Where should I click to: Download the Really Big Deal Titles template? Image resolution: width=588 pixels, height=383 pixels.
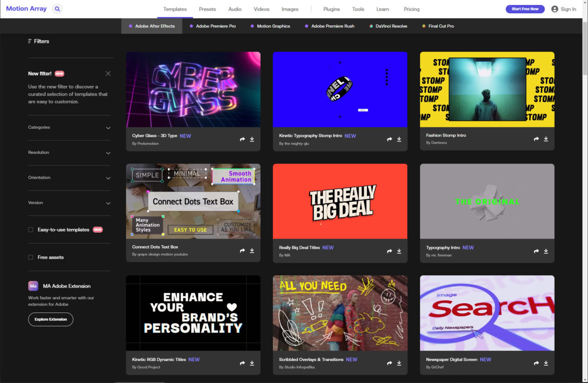click(399, 251)
